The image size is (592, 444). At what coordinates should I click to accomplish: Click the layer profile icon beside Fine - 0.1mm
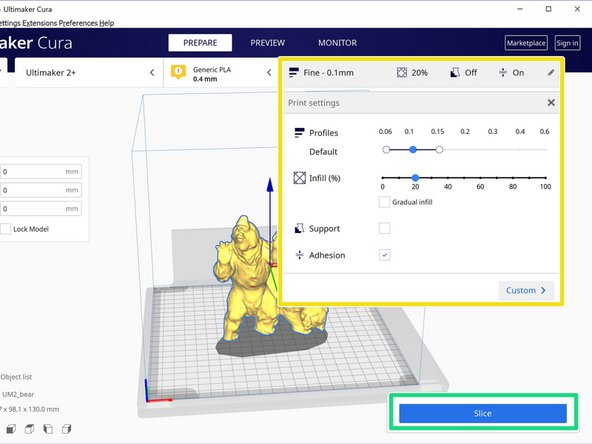[x=294, y=72]
